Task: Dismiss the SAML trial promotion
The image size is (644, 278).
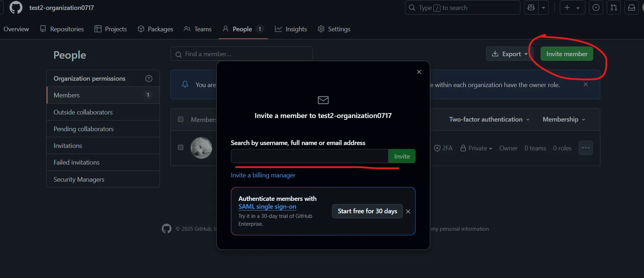Action: (408, 212)
